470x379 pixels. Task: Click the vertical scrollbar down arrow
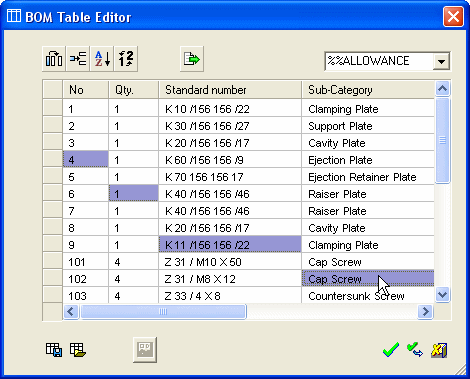point(442,295)
